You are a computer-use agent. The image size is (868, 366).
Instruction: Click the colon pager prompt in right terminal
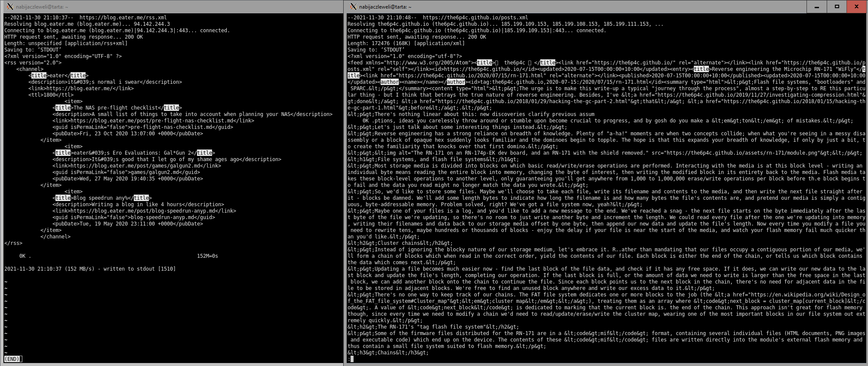(349, 359)
